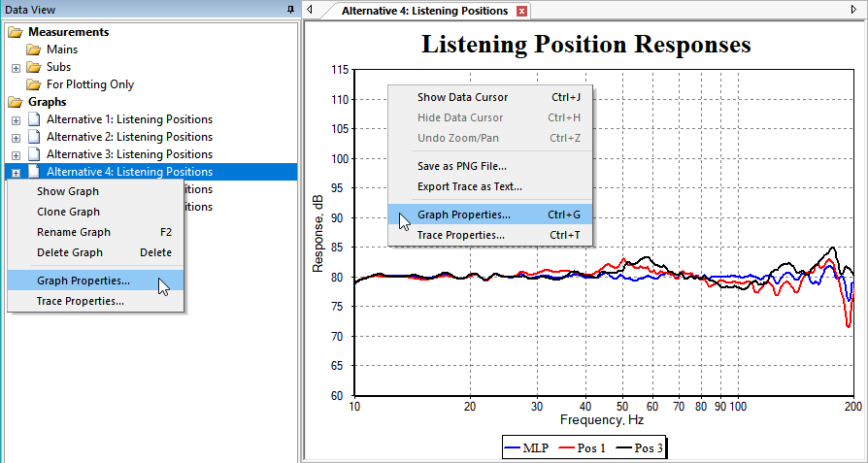Image resolution: width=868 pixels, height=463 pixels.
Task: Click the MLP blue legend entry
Action: [525, 448]
